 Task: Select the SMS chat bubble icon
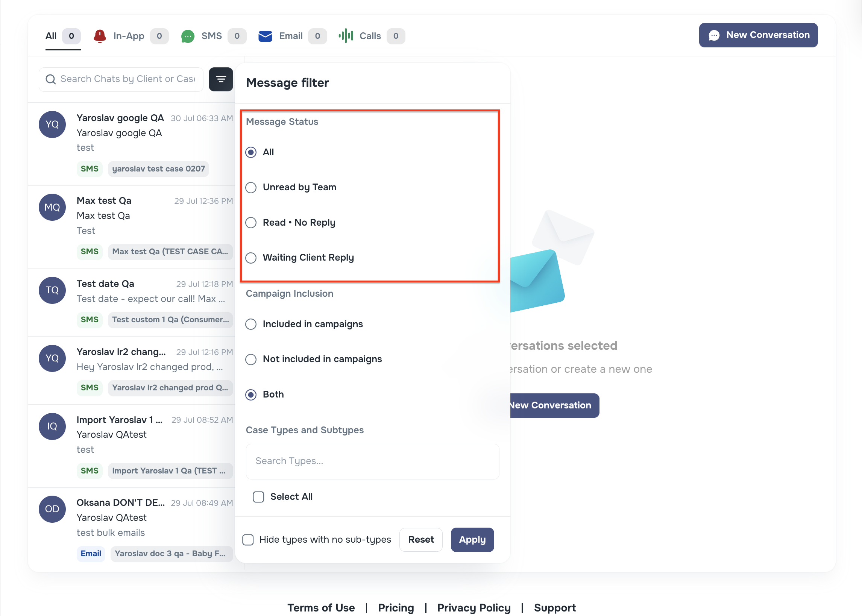coord(187,36)
